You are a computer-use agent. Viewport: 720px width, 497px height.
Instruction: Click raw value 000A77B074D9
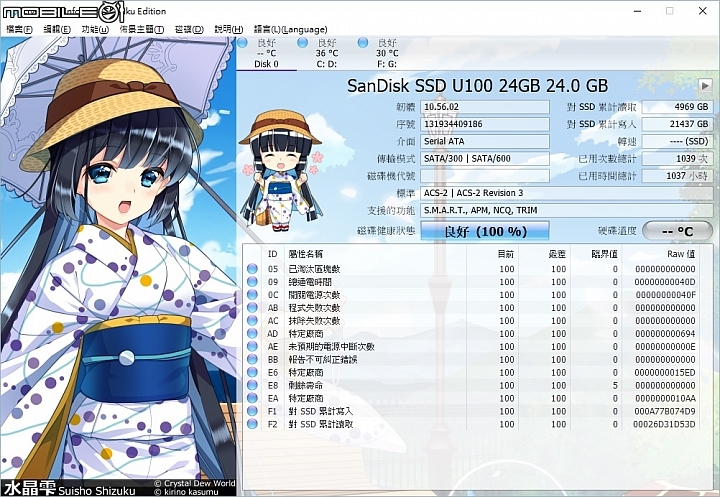[665, 411]
